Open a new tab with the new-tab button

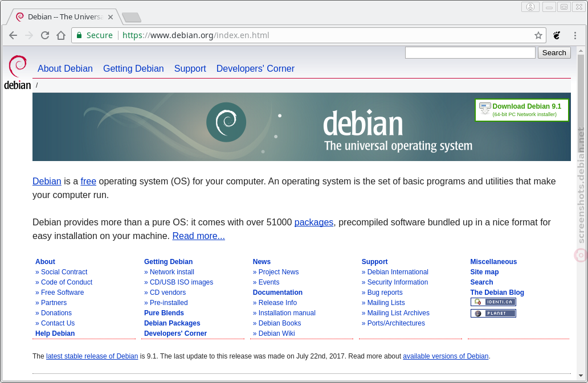point(132,17)
